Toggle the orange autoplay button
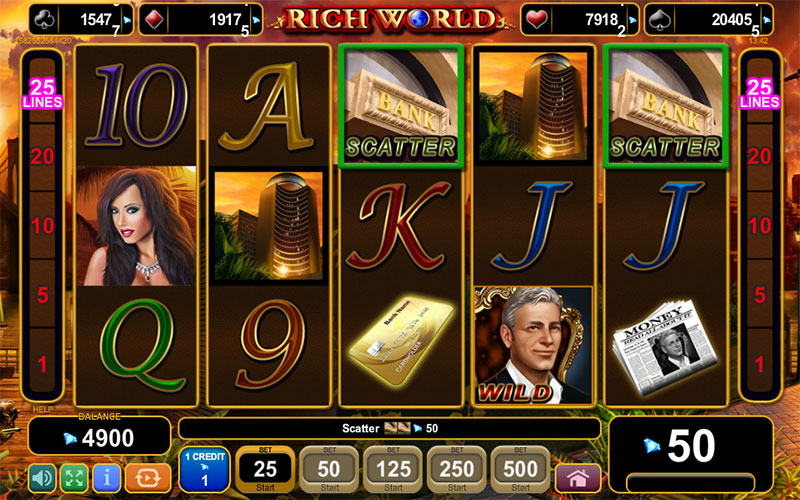800x500 pixels. point(147,479)
